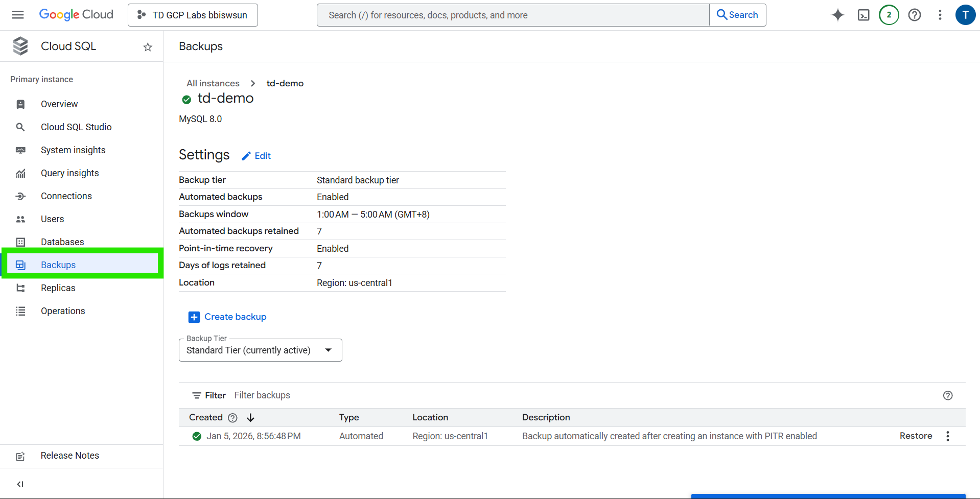Open the main navigation hamburger menu
Viewport: 980px width, 499px height.
(x=18, y=15)
